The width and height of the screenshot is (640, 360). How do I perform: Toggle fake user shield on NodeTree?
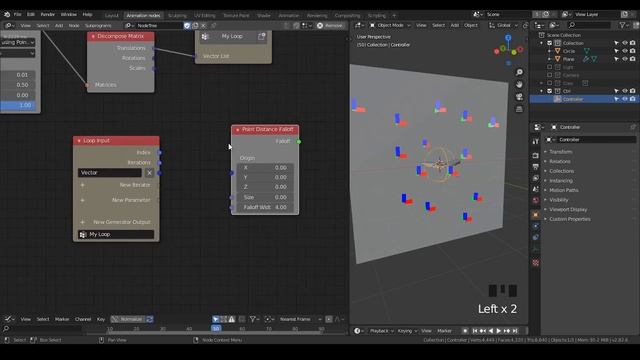pyautogui.click(x=187, y=25)
